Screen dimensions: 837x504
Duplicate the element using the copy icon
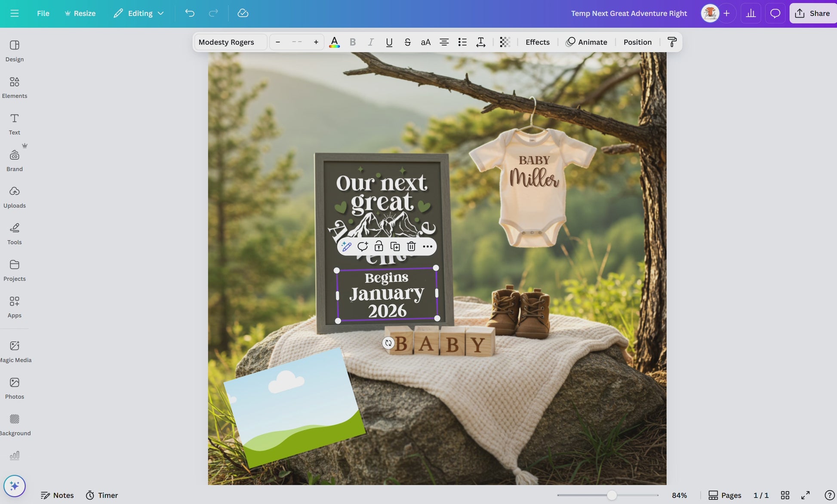(395, 246)
